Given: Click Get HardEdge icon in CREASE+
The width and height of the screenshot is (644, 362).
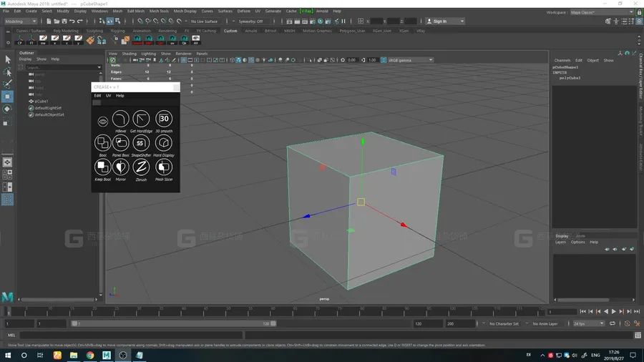Looking at the screenshot, I should point(141,119).
